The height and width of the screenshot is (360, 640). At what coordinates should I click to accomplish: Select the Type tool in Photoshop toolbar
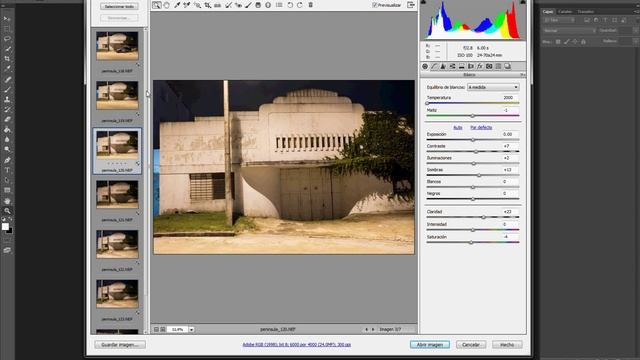click(7, 170)
